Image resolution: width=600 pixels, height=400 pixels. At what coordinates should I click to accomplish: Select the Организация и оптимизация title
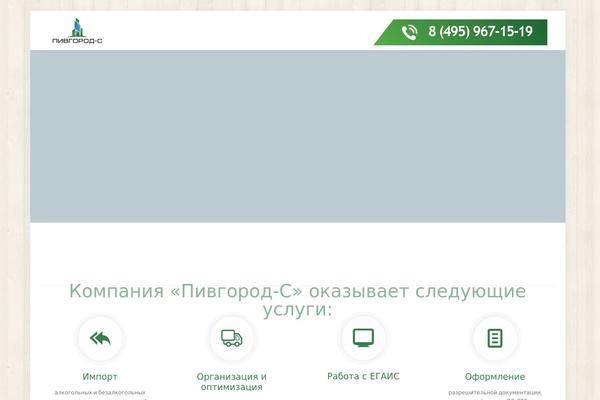232,382
